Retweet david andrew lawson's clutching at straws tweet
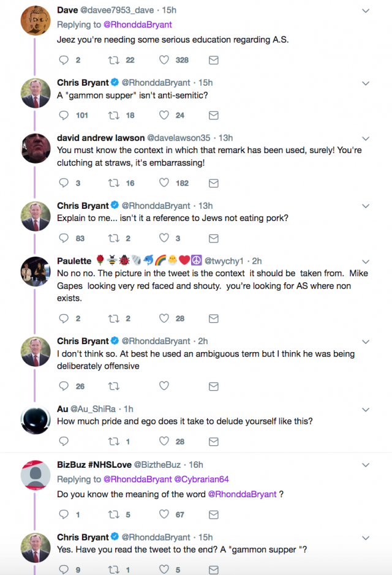Viewport: 392px width, 575px height. pos(113,183)
